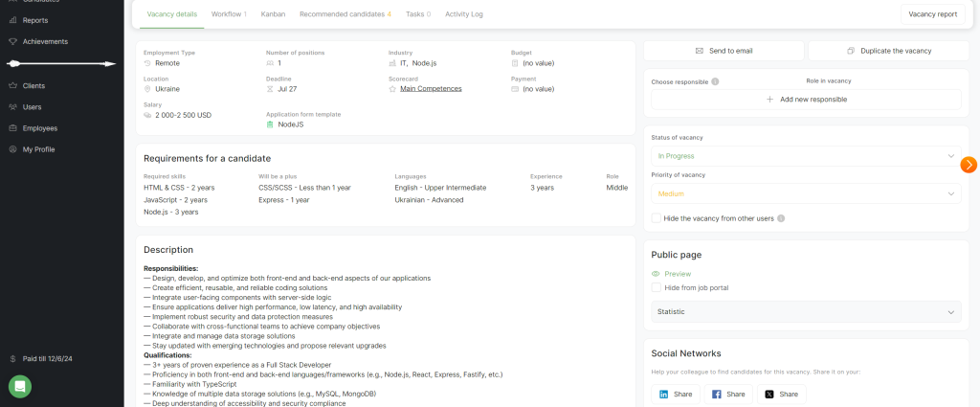This screenshot has width=980, height=407.
Task: Click info icon beside Choose responsible
Action: [716, 82]
